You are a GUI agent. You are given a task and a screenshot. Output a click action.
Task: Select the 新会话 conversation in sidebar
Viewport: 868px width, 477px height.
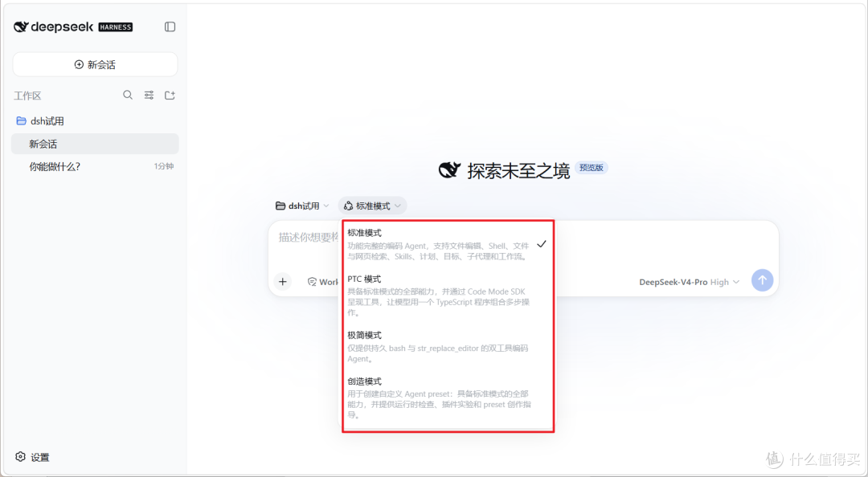coord(95,144)
